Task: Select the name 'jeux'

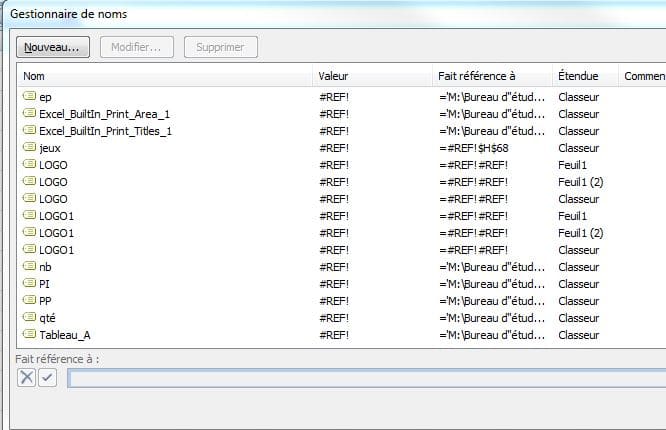Action: click(50, 148)
